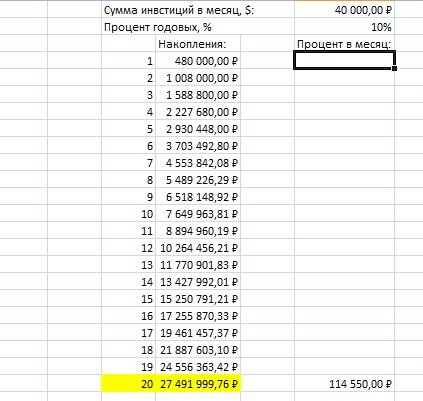Select the cell with 10 264 456,21 ₽
423x401 pixels.
tap(198, 248)
